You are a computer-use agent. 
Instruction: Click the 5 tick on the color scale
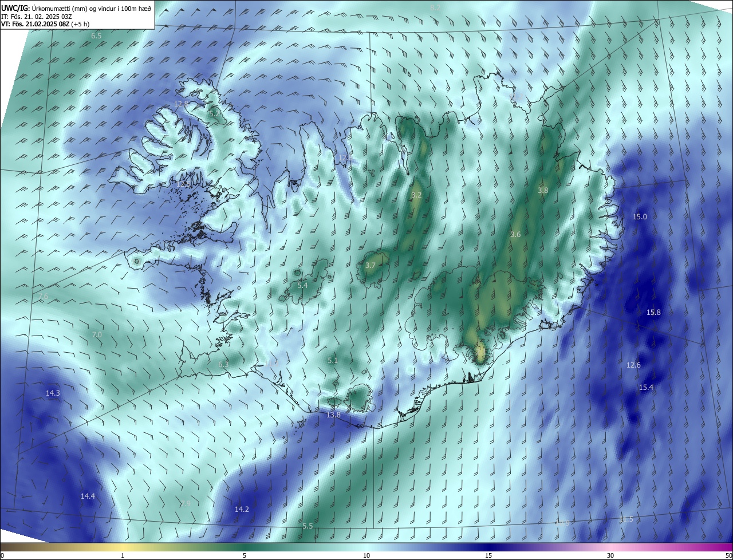[245, 555]
